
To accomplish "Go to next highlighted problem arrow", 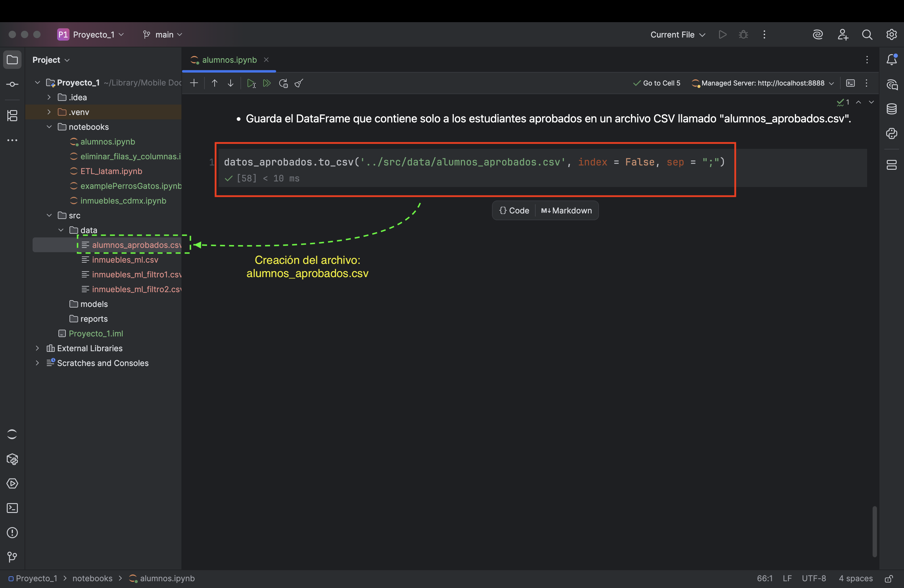I will (x=871, y=102).
